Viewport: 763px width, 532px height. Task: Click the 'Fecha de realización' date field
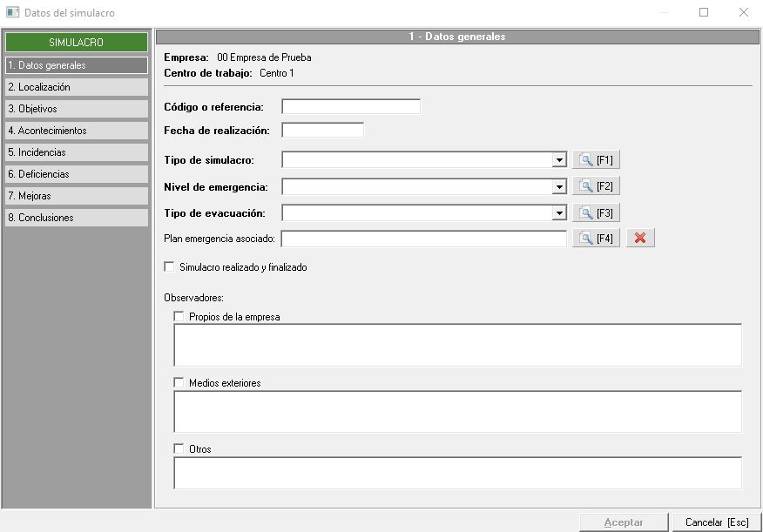[x=322, y=131]
